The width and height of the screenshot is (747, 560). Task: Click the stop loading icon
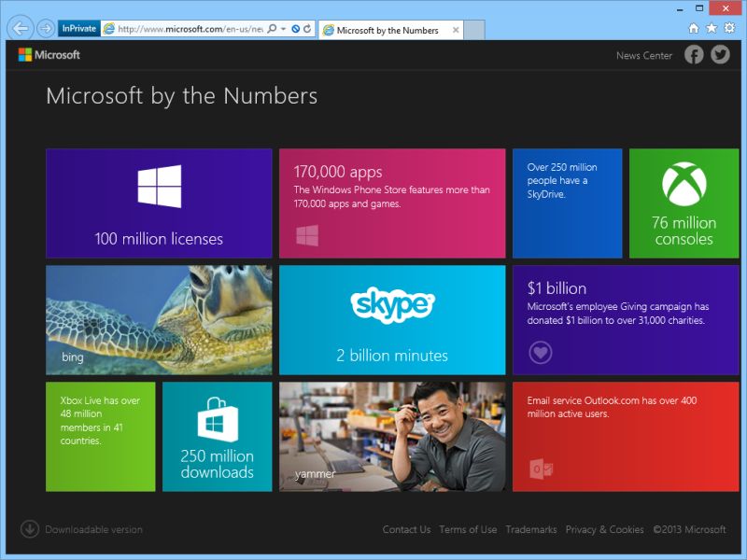[x=295, y=29]
